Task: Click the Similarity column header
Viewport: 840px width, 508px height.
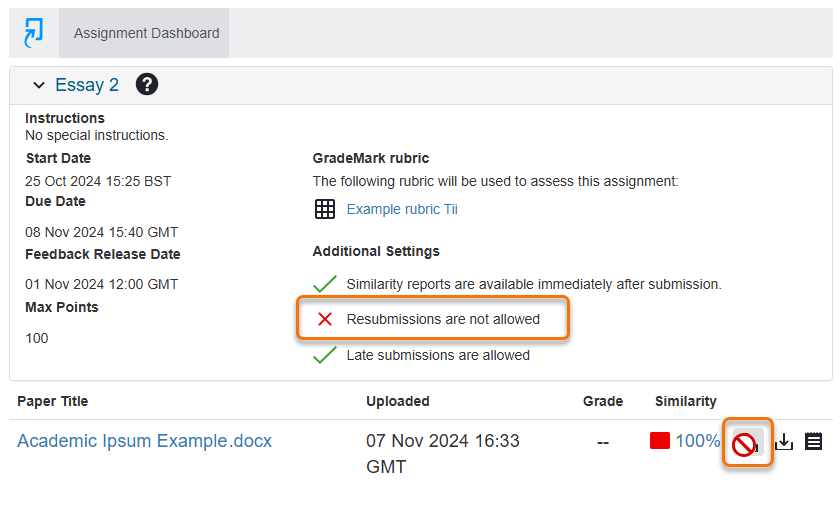Action: point(685,401)
